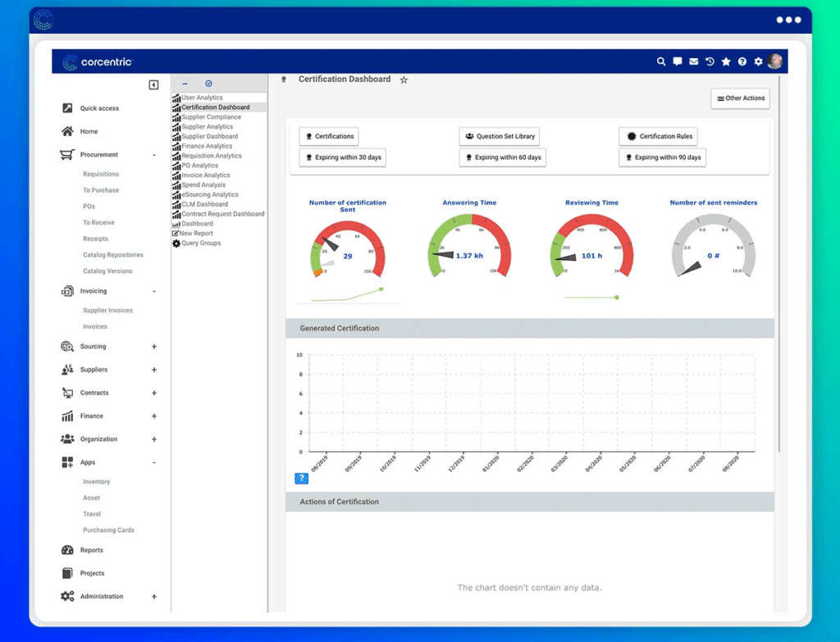Click the Other Actions button
This screenshot has width=840, height=642.
pyautogui.click(x=740, y=98)
